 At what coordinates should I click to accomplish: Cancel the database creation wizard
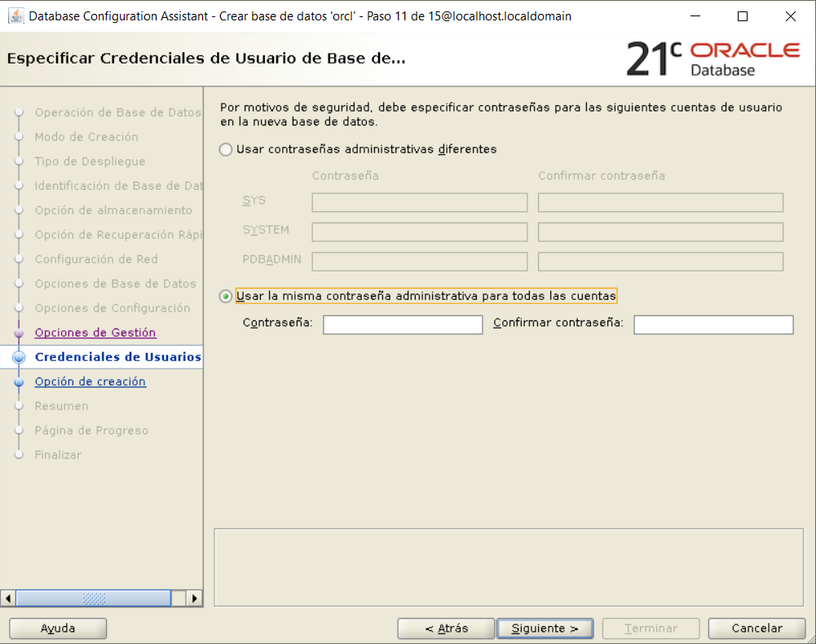click(x=756, y=629)
